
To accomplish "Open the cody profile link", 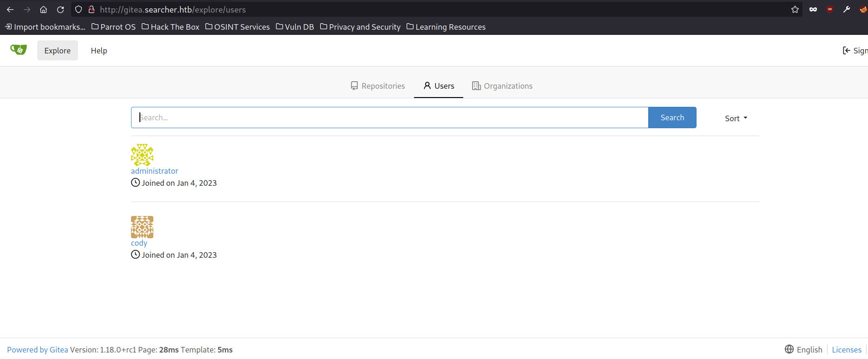I will point(139,243).
